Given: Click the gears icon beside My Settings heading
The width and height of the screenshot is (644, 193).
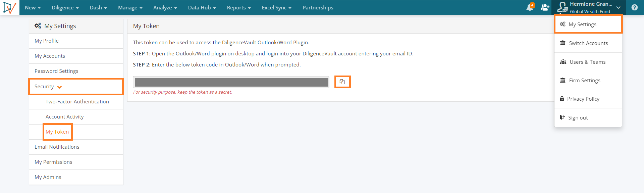Looking at the screenshot, I should click(38, 26).
